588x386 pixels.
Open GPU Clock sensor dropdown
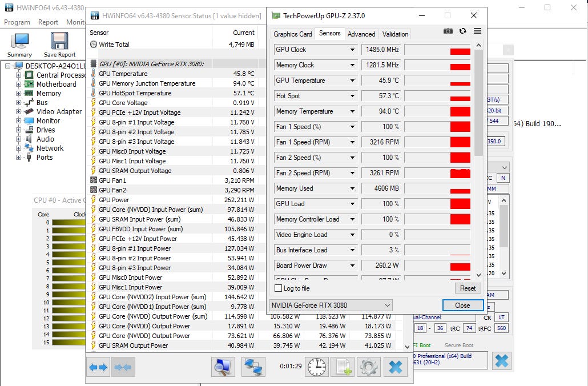click(352, 50)
